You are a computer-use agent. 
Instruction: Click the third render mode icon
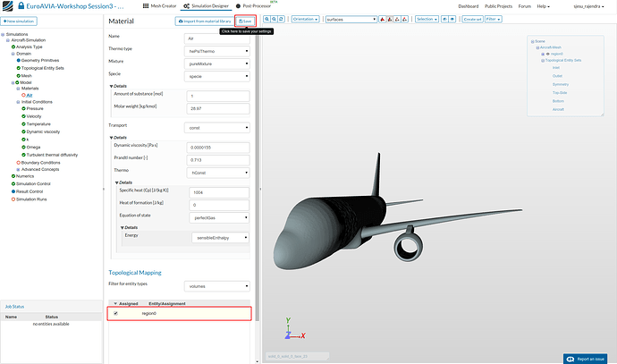[397, 19]
